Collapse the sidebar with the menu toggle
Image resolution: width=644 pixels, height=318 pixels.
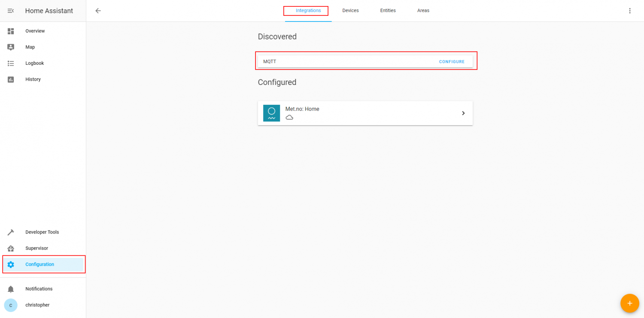point(10,10)
